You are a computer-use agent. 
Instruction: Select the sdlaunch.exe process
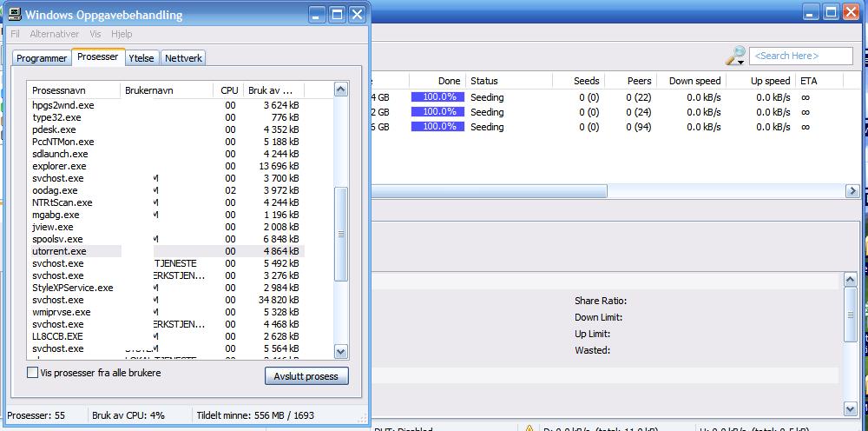pos(166,154)
